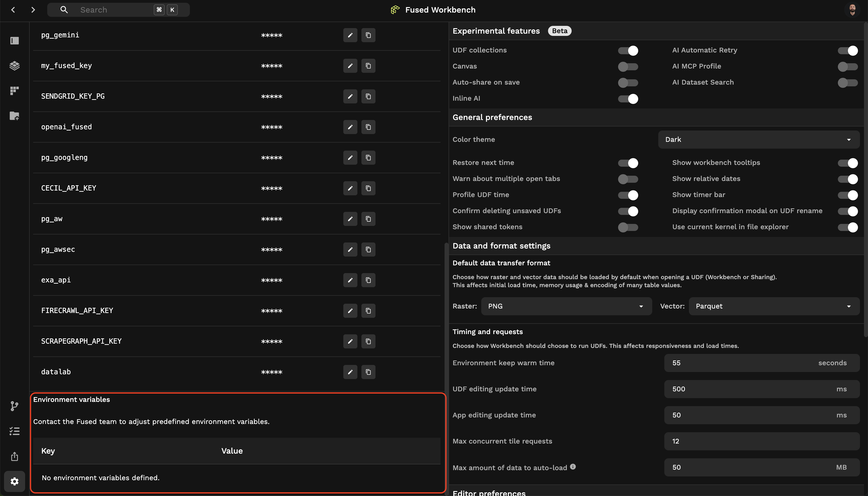Disable Inline AI toggle
868x496 pixels.
628,99
